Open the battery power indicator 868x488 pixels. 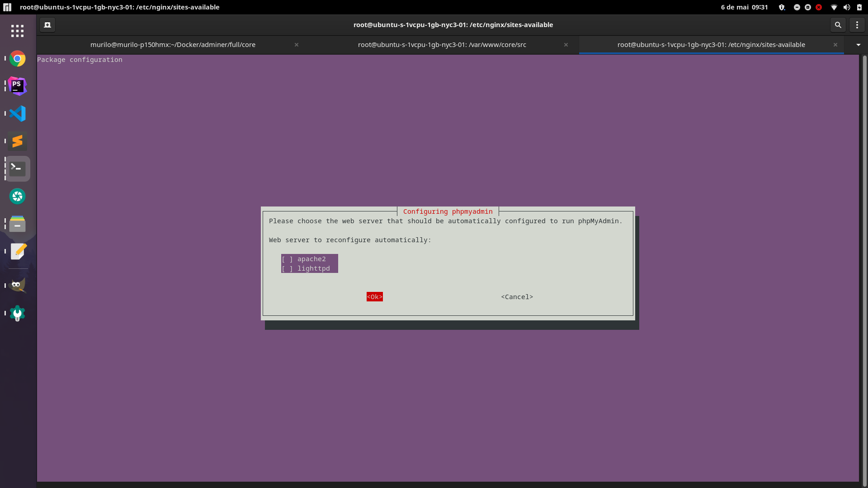point(859,7)
